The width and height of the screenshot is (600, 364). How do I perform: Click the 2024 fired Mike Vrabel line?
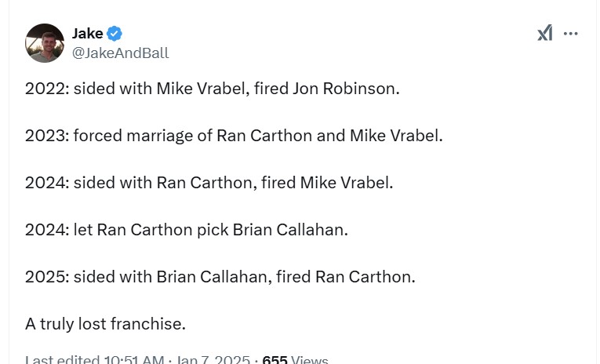(209, 183)
